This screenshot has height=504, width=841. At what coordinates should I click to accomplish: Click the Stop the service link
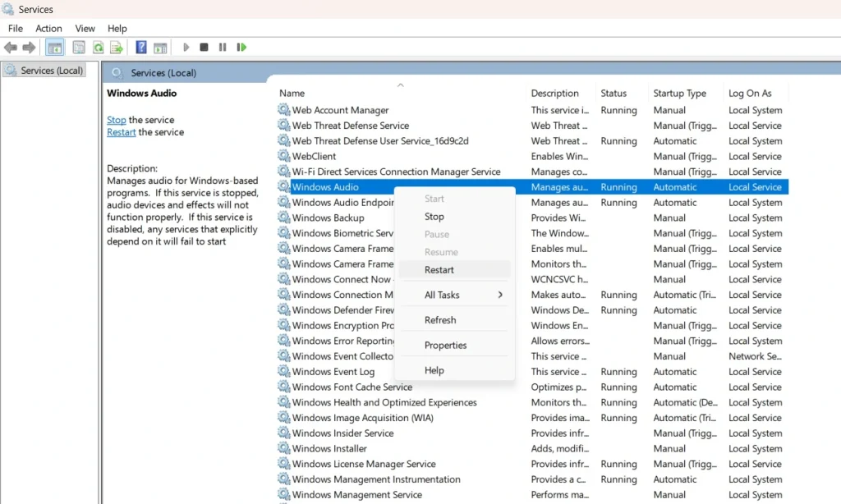coord(115,119)
